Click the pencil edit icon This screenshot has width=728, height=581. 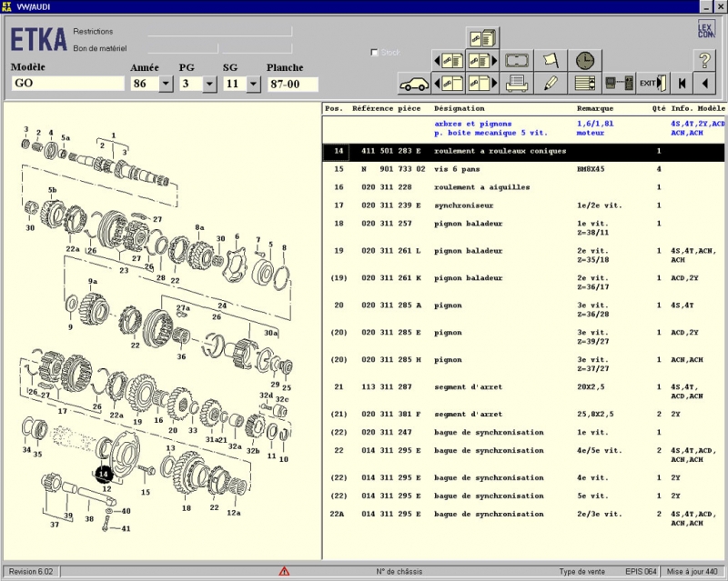pos(551,84)
